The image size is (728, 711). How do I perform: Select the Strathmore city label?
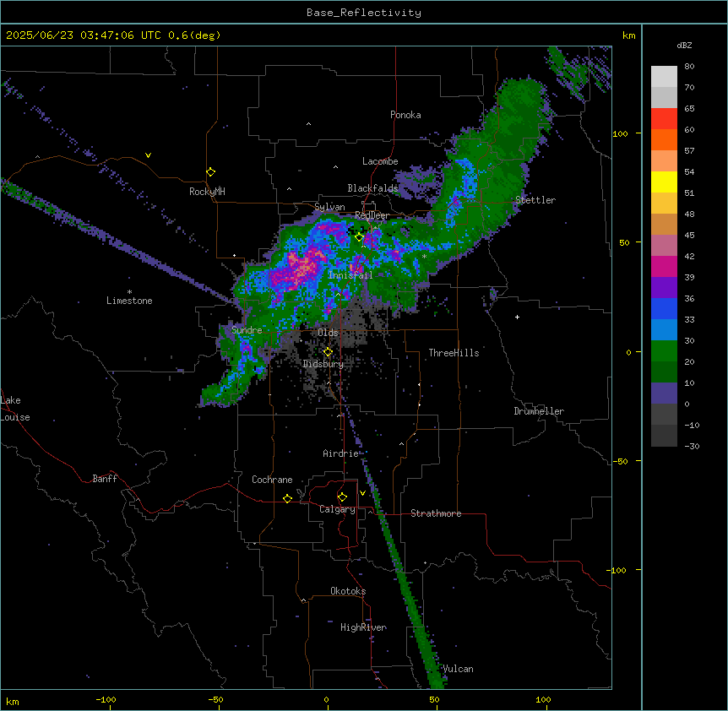(x=436, y=513)
